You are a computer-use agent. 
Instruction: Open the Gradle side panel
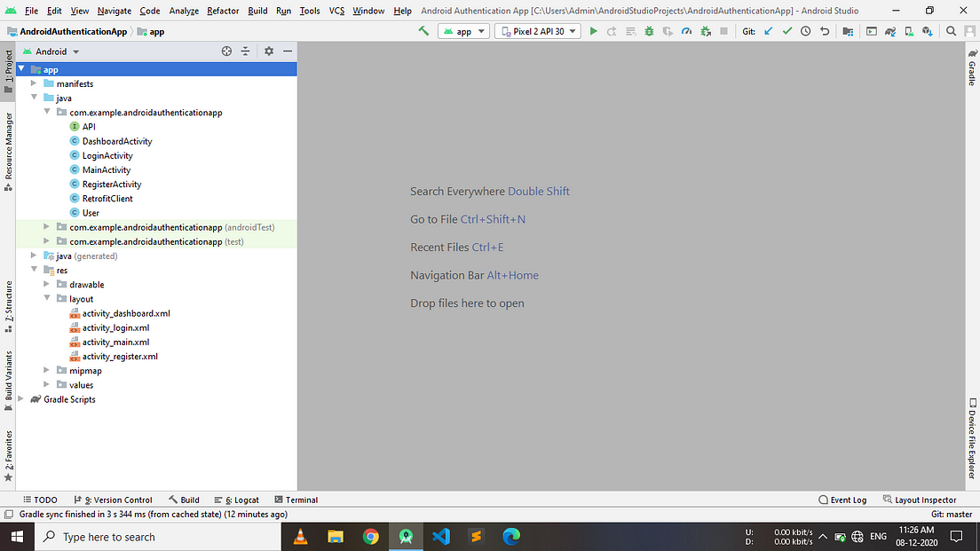973,67
